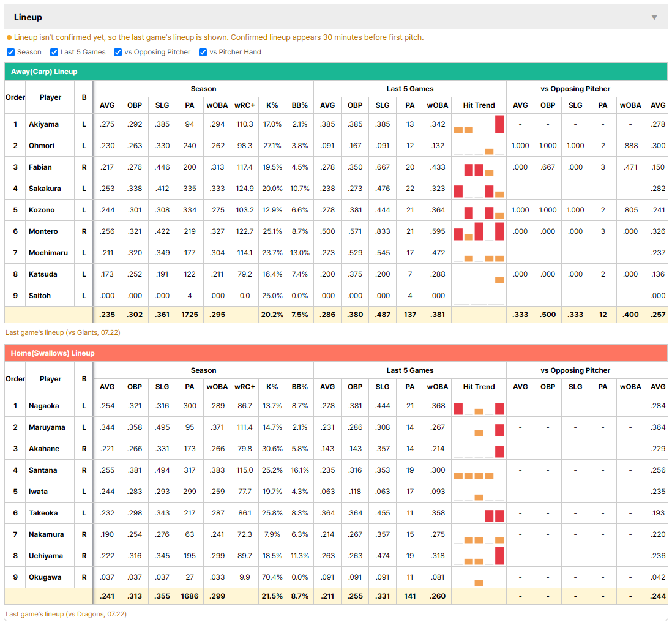Image resolution: width=672 pixels, height=625 pixels.
Task: Open player Maruyama in Swallows lineup
Action: pos(47,427)
